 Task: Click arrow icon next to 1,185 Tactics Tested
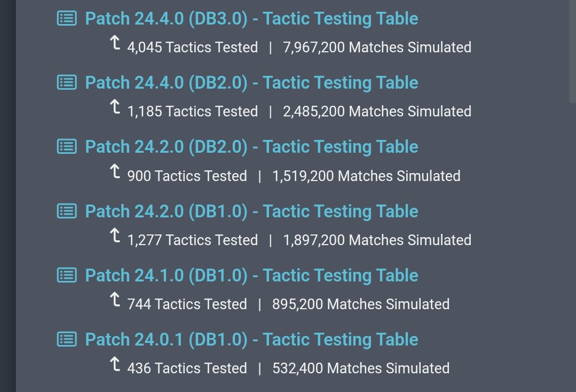coord(115,108)
